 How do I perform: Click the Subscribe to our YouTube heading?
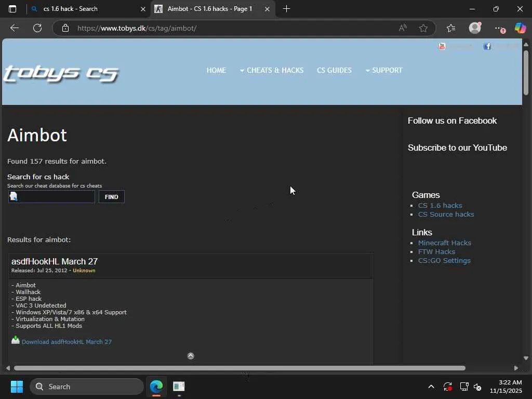[457, 148]
